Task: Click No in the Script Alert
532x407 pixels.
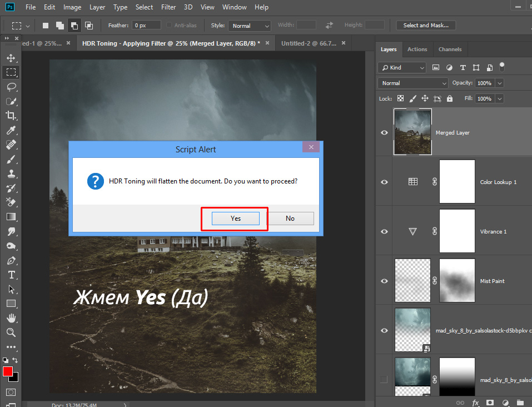Action: (290, 219)
